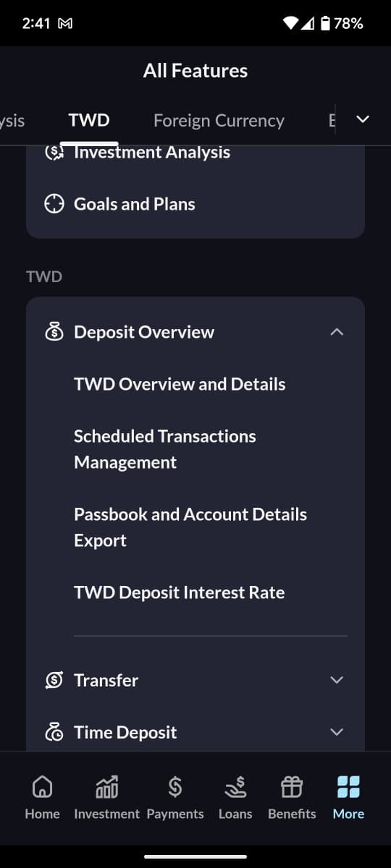
Task: Switch to the Foreign Currency tab
Action: pyautogui.click(x=219, y=121)
